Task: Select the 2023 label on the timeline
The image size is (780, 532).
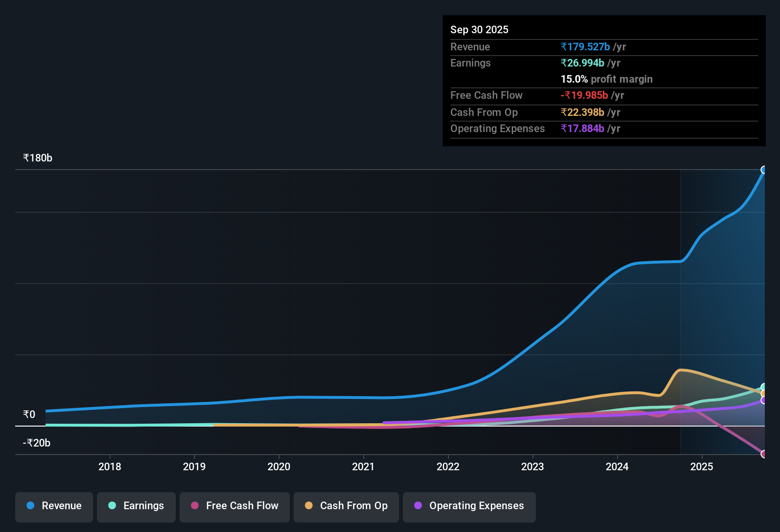Action: point(533,466)
